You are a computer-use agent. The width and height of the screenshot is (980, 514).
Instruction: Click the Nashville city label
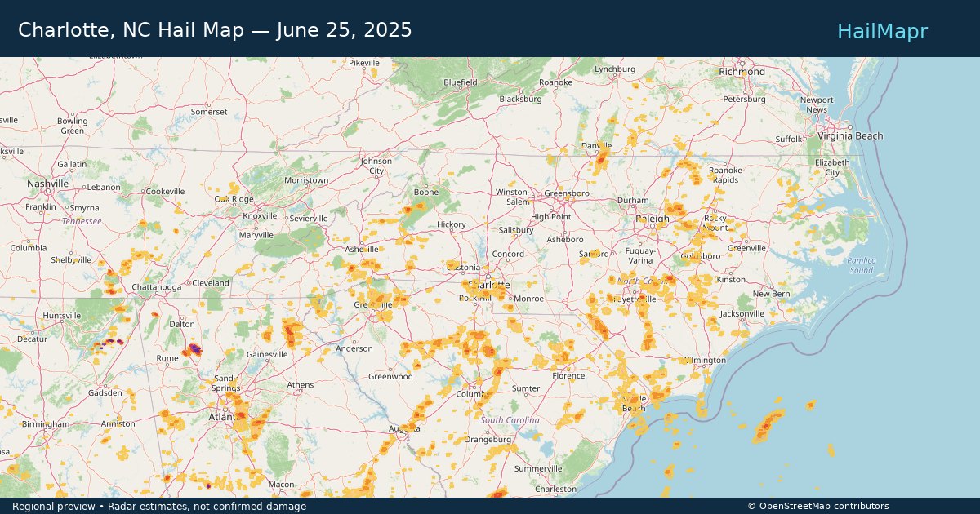click(x=47, y=184)
